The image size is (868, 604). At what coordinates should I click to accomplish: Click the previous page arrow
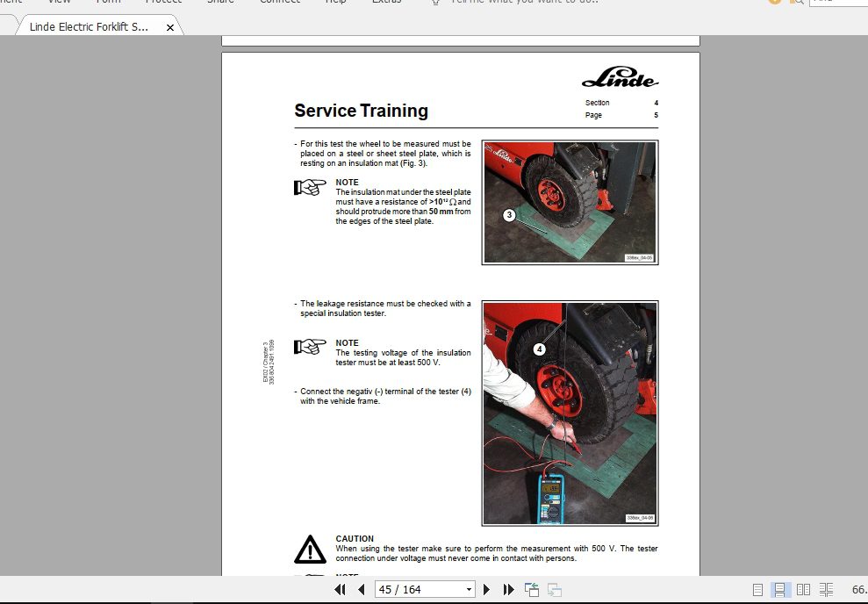(x=361, y=589)
